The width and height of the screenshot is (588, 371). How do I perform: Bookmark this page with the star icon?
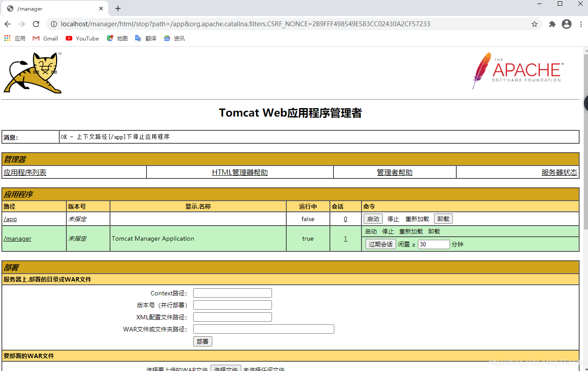[535, 24]
